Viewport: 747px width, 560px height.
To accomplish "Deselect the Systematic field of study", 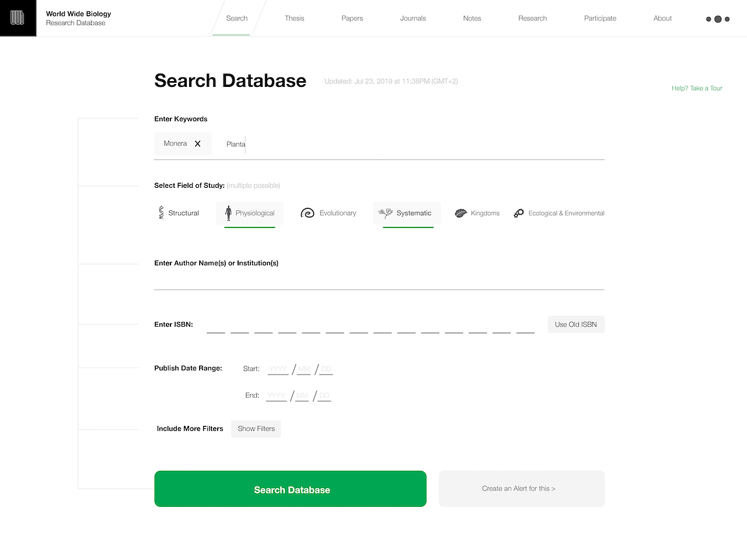I will coord(407,213).
